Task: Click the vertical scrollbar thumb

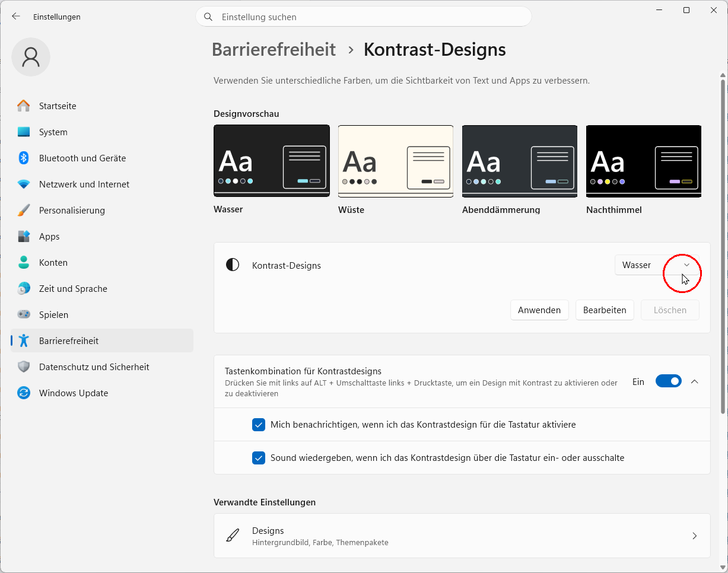Action: pyautogui.click(x=723, y=246)
